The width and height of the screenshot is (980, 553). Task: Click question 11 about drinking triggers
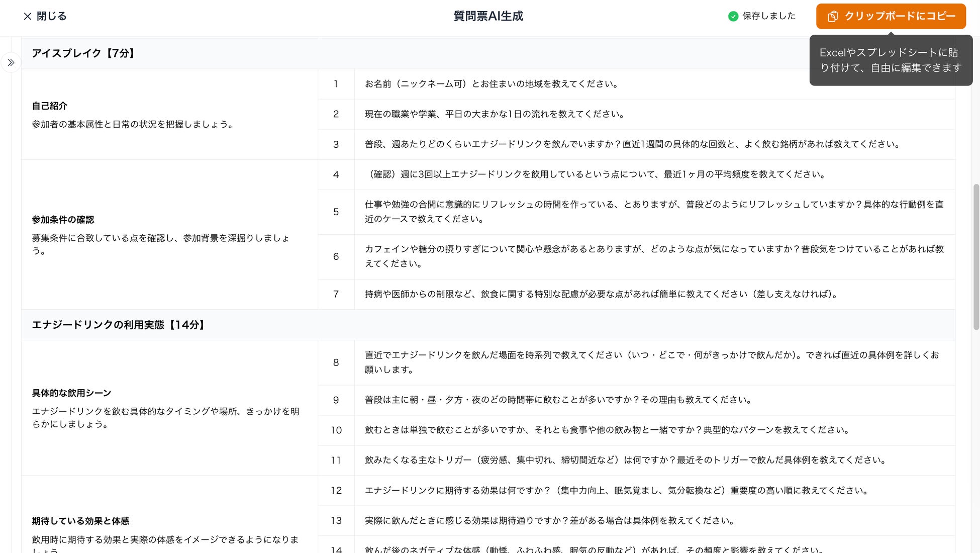(x=625, y=460)
